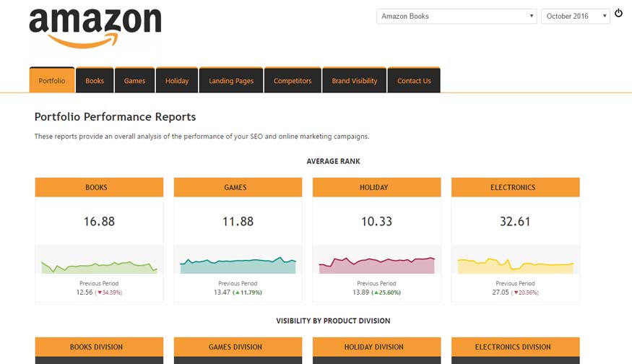The image size is (632, 364).
Task: View the Competitors tab
Action: 293,81
